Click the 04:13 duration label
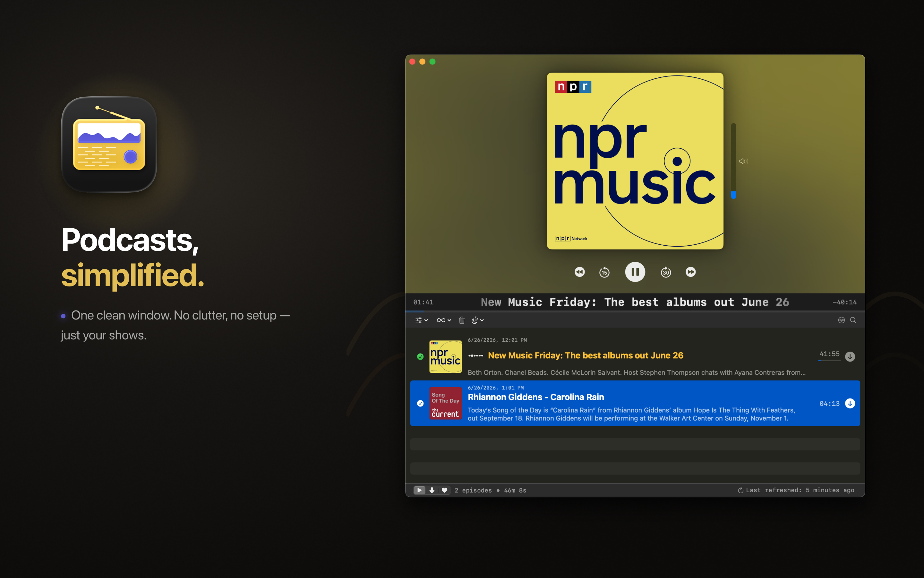This screenshot has width=924, height=578. [x=829, y=404]
